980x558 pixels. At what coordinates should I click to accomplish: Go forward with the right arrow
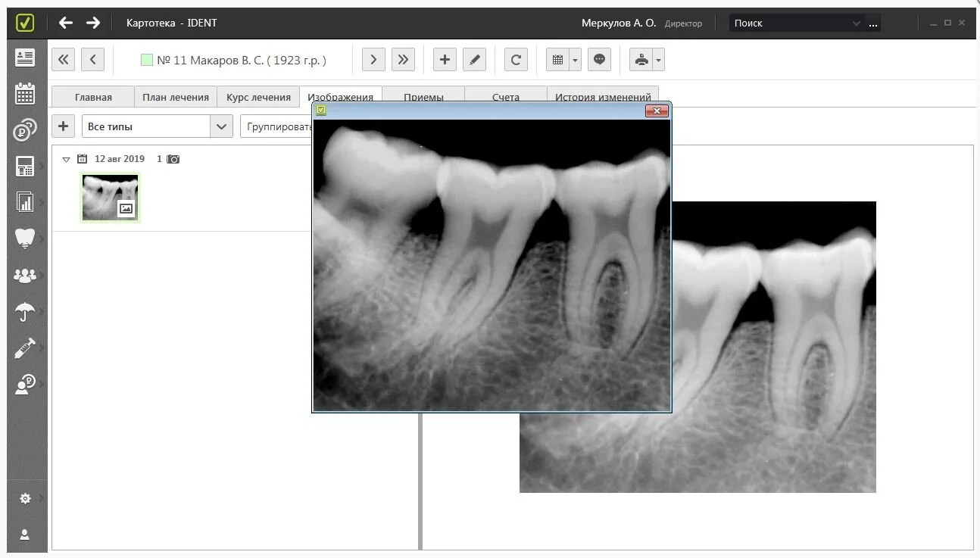click(x=93, y=23)
